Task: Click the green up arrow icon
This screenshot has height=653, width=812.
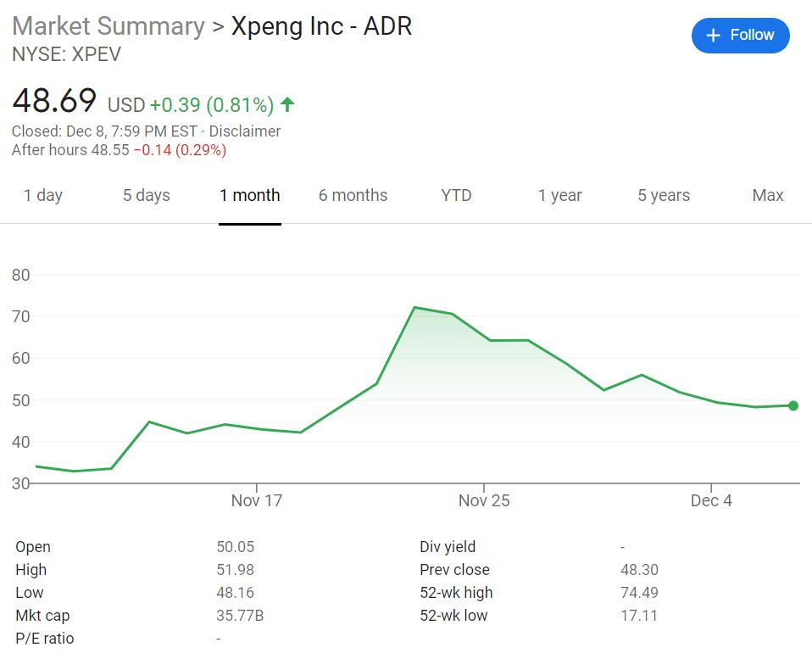Action: click(x=287, y=104)
